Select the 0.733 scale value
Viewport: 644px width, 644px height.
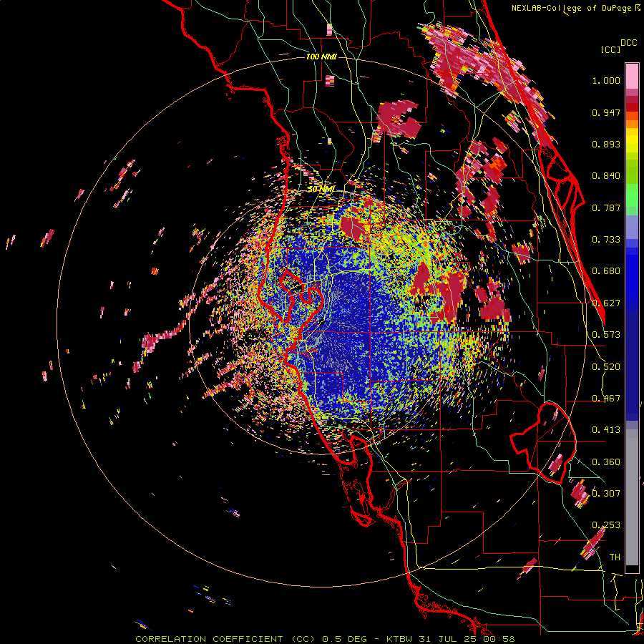606,240
